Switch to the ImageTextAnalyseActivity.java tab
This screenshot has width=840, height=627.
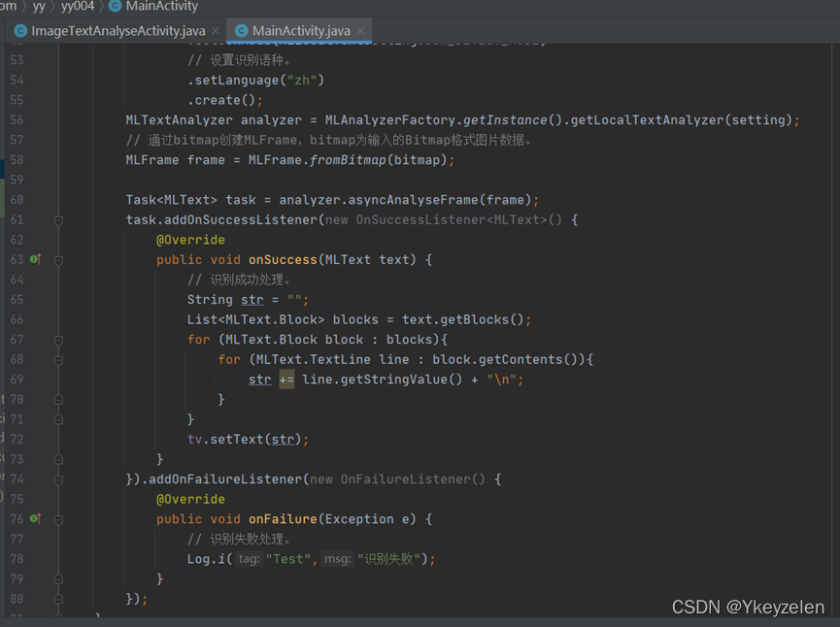point(118,31)
